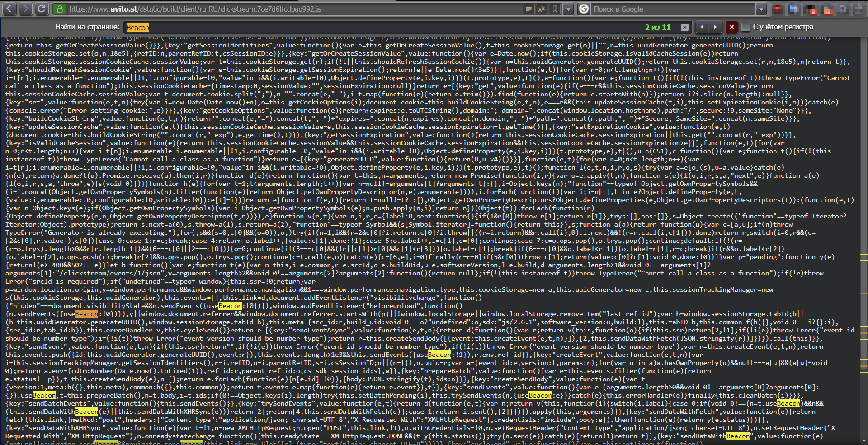Click the translate page icon
This screenshot has width=868, height=445.
pos(542,9)
